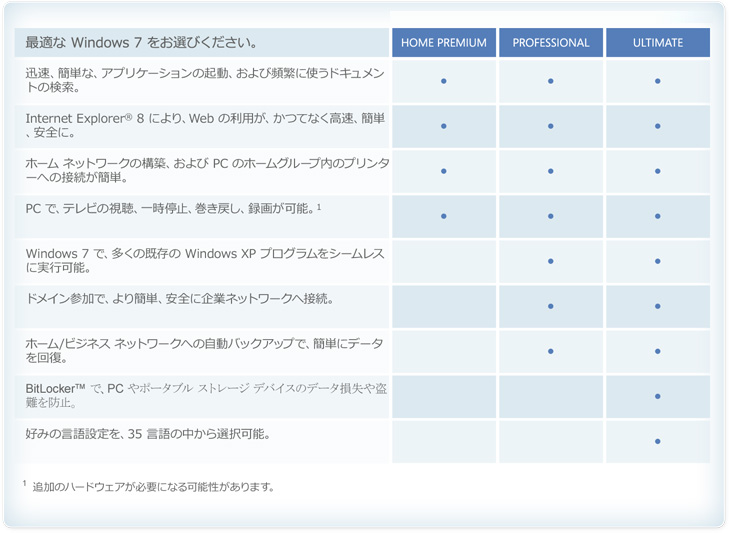Select the Internet Explorer 8 feature description
729x533 pixels.
205,126
